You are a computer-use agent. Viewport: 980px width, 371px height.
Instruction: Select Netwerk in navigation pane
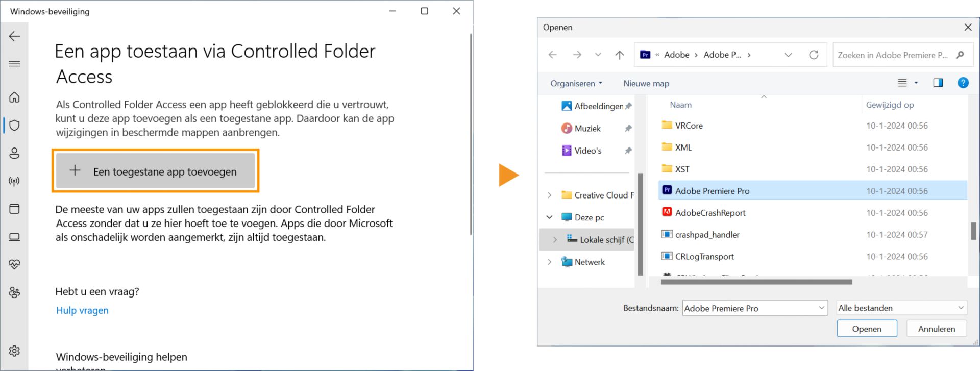[583, 262]
